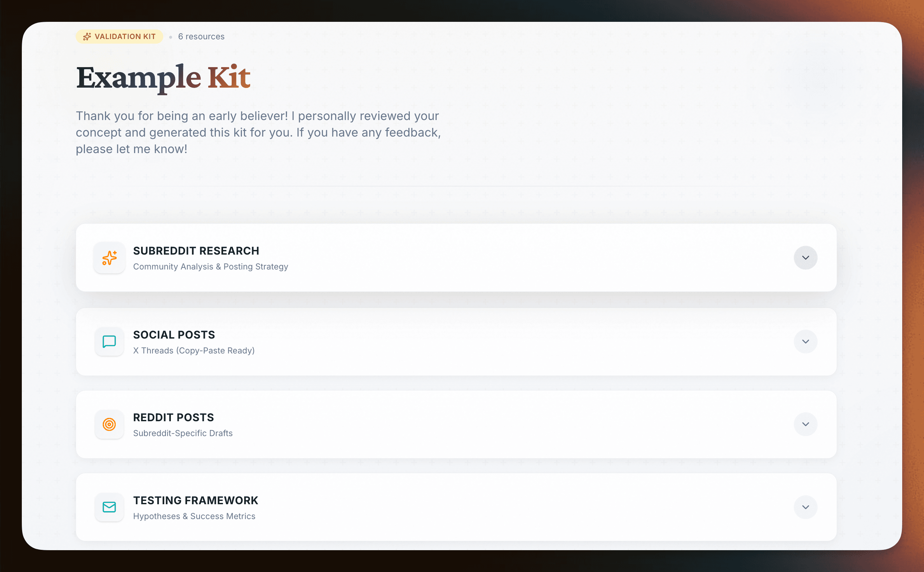Click the chevron icon beside Testing Framework
Image resolution: width=924 pixels, height=572 pixels.
806,507
